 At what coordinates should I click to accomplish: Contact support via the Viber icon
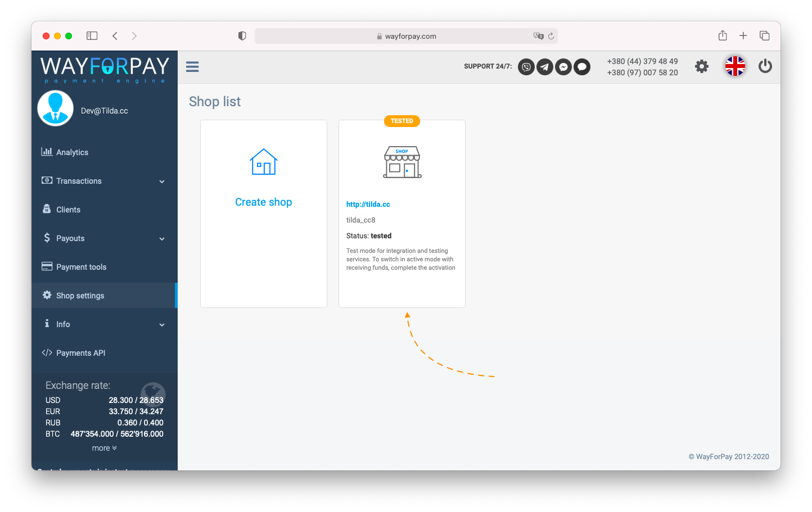(x=526, y=67)
